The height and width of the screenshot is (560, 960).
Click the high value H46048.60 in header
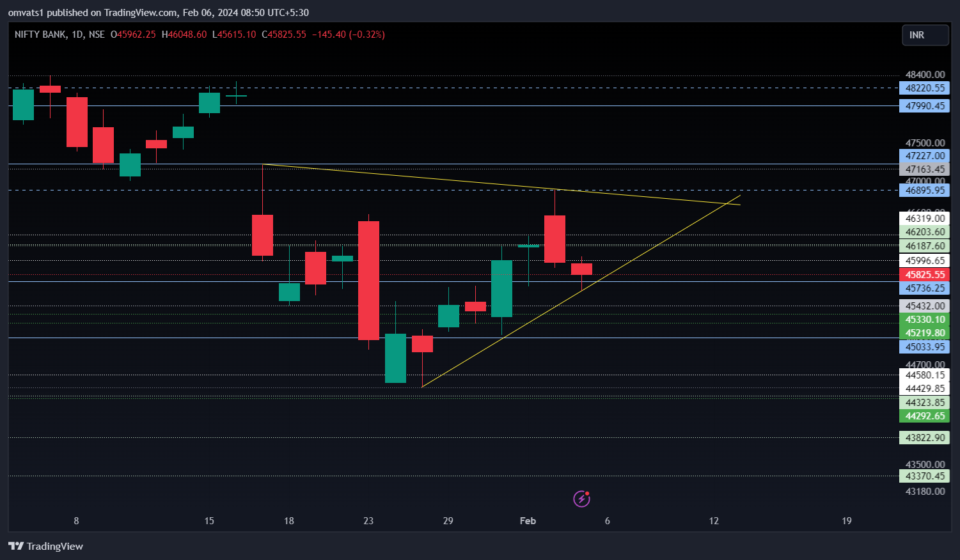point(184,35)
